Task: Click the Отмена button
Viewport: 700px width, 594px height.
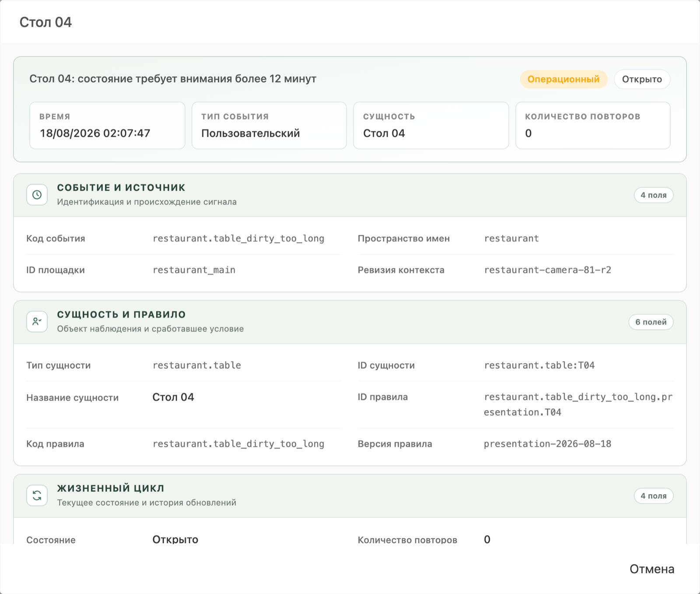Action: [652, 569]
